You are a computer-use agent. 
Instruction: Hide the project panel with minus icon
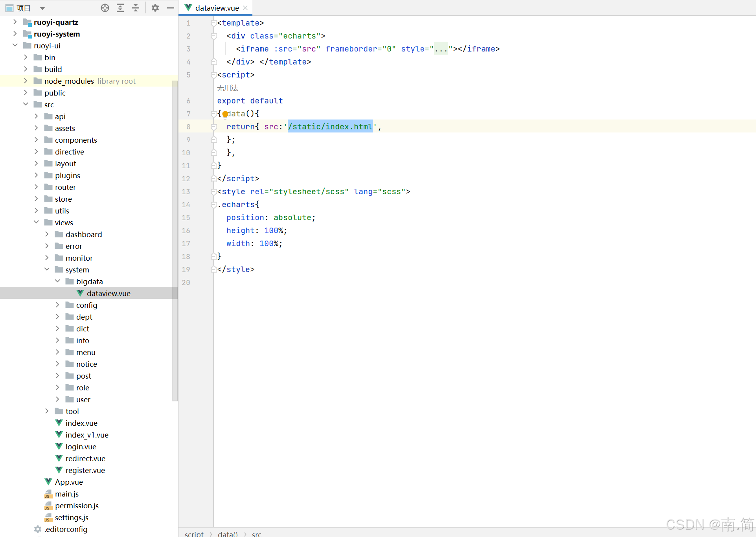point(170,8)
